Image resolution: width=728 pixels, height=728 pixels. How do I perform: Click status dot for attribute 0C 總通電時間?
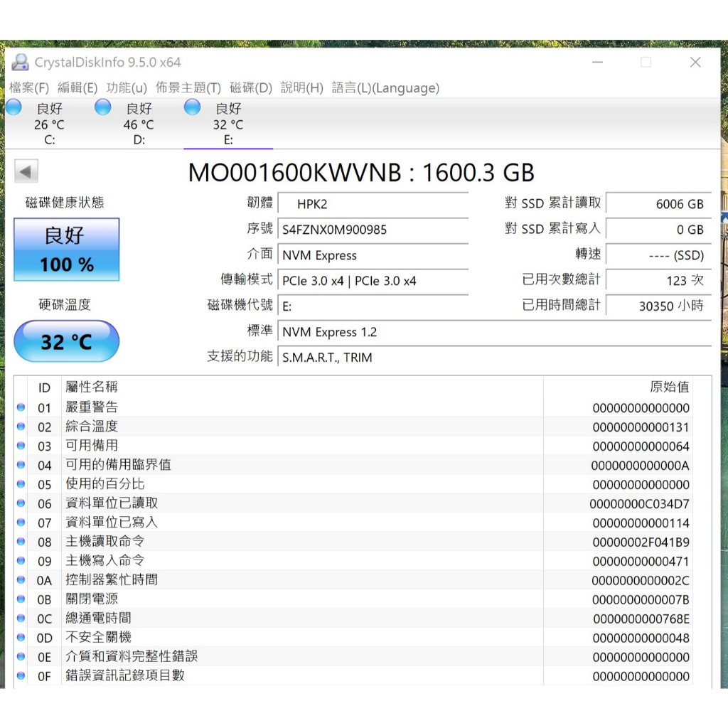pyautogui.click(x=21, y=619)
